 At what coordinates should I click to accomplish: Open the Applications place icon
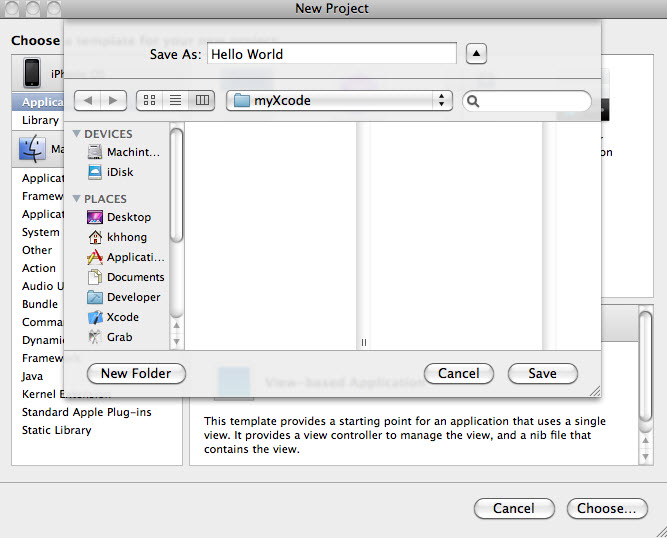[95, 257]
